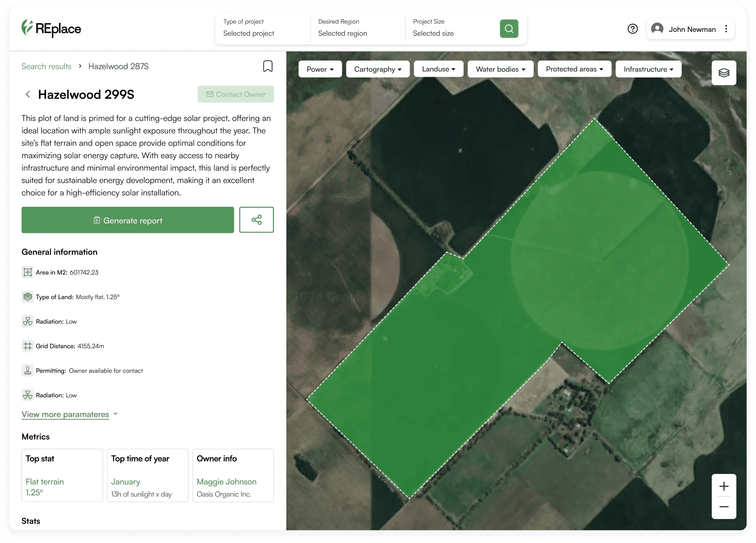Go back using the arrow beside Hazelwood 299S

pos(28,94)
